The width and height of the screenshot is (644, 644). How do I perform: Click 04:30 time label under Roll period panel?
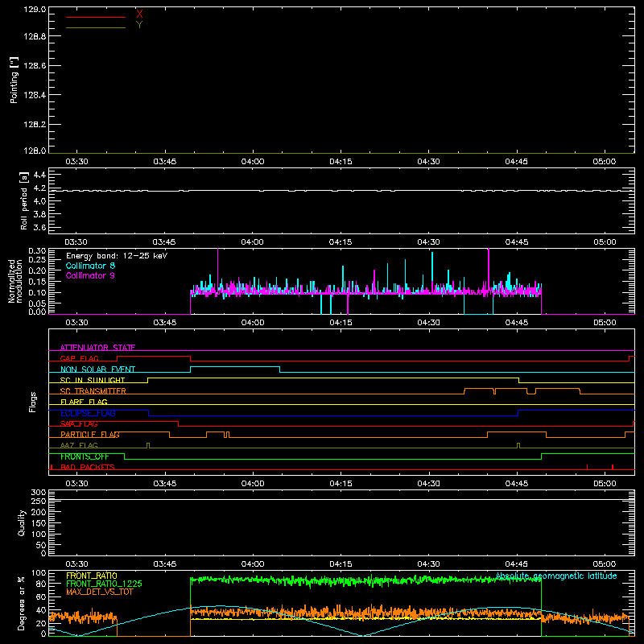pos(428,242)
